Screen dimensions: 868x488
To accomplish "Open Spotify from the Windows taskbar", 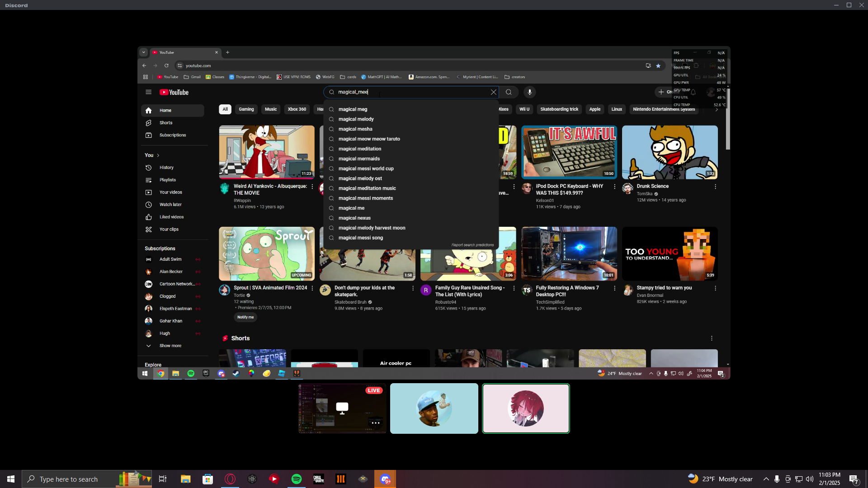I will [x=297, y=479].
